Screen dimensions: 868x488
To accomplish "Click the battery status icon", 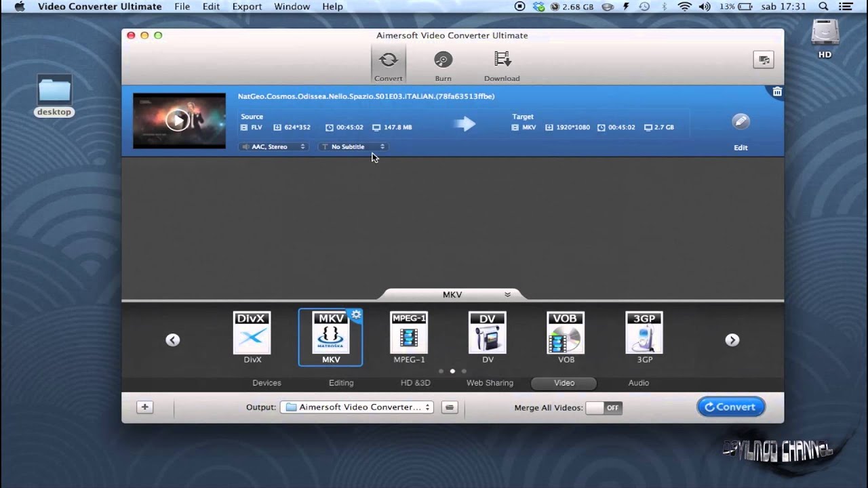I will (x=746, y=7).
